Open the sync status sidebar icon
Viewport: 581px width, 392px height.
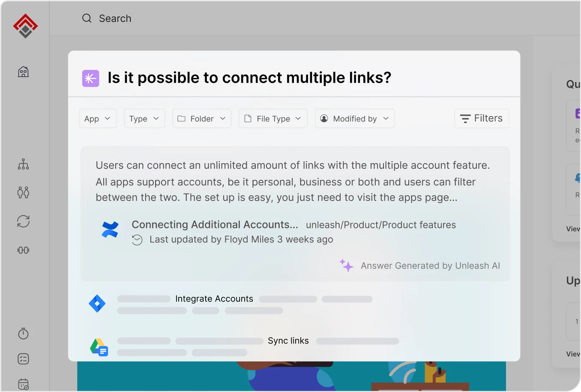coord(23,221)
